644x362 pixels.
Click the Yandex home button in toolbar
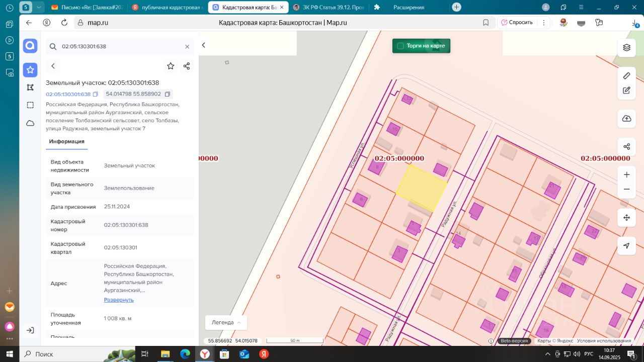tap(46, 23)
